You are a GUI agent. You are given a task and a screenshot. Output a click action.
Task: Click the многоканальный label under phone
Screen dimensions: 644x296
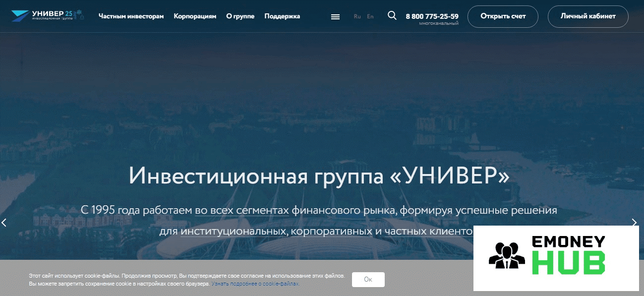pos(438,23)
